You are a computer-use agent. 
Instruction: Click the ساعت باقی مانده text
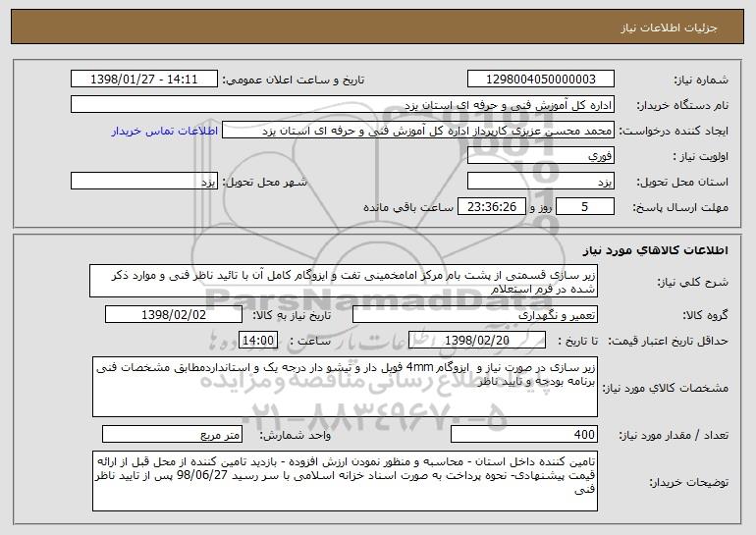coord(407,207)
